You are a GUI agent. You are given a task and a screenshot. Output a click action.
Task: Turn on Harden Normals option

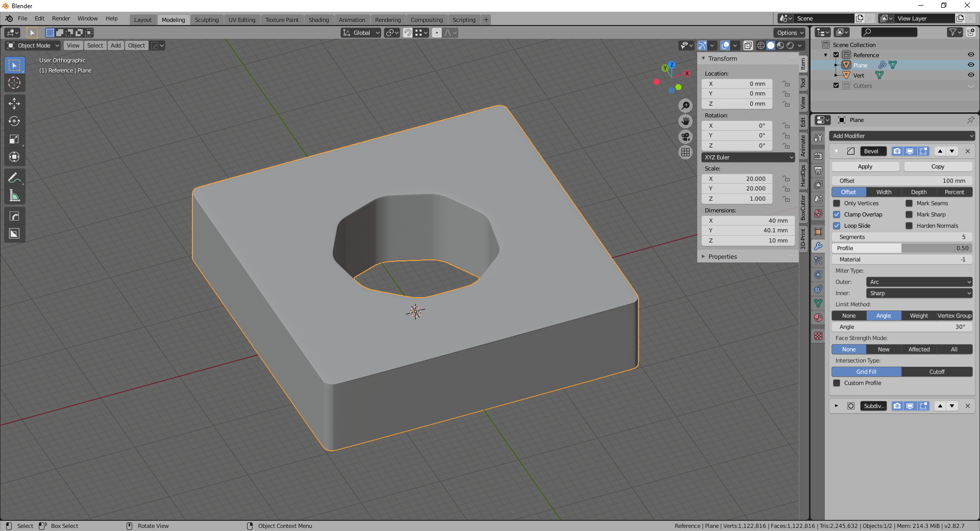click(x=909, y=226)
